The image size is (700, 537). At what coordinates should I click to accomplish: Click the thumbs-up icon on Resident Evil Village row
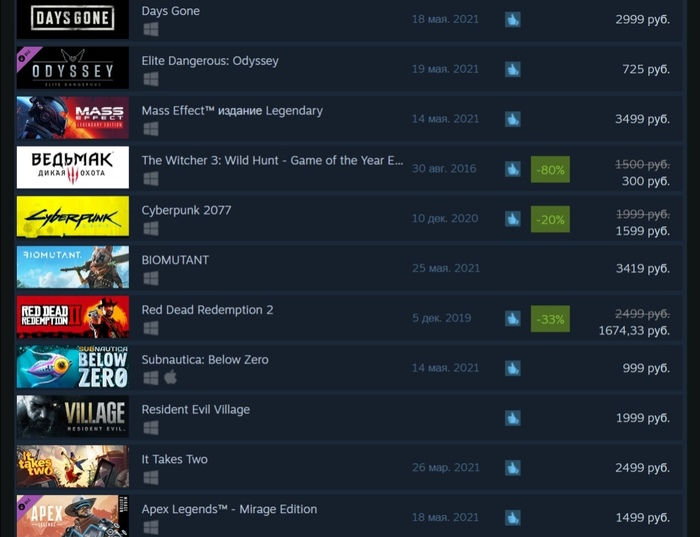(512, 418)
